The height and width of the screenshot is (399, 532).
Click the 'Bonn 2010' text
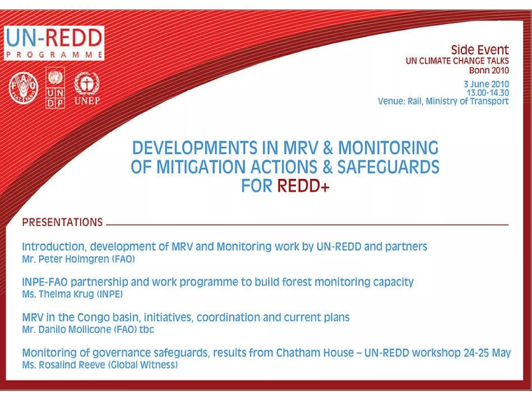pos(489,70)
